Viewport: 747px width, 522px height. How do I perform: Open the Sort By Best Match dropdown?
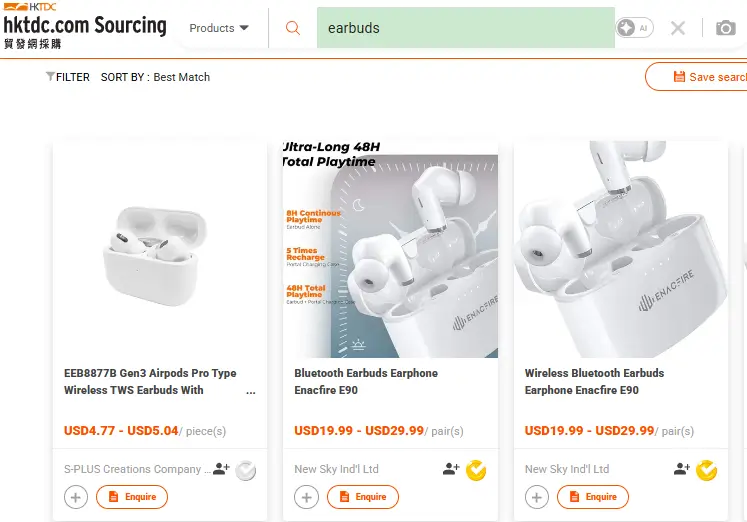(181, 77)
